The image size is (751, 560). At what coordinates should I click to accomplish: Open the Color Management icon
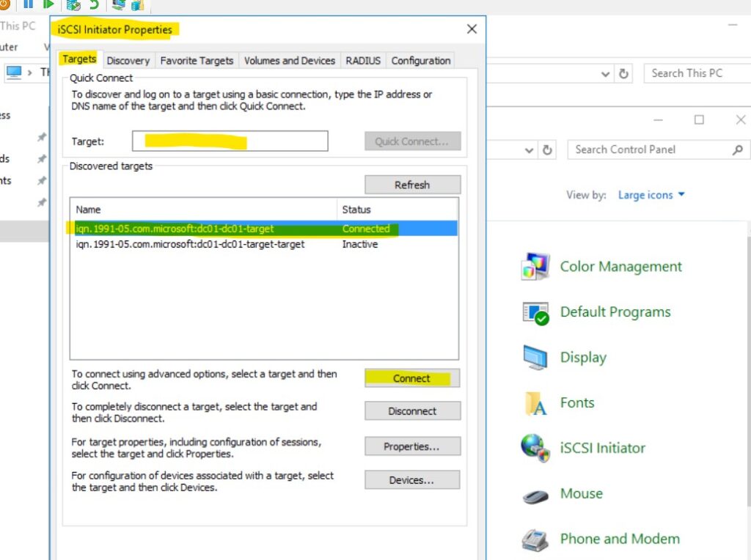tap(535, 267)
